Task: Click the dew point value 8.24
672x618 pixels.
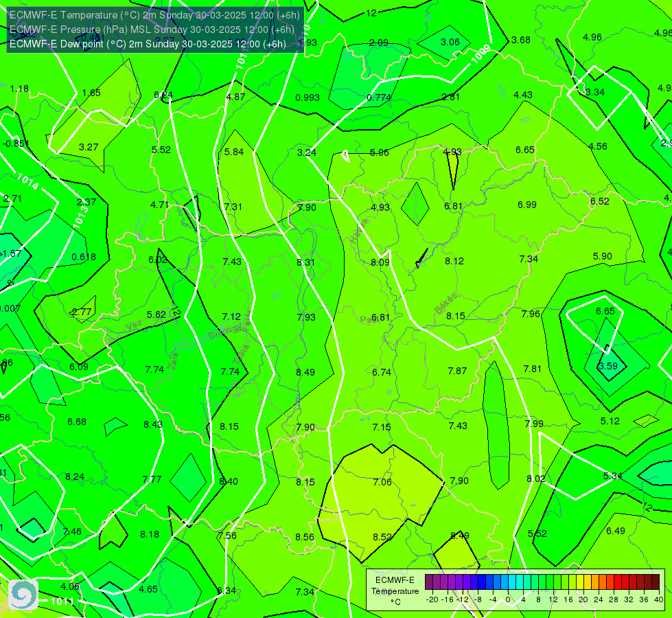Action: [x=75, y=477]
